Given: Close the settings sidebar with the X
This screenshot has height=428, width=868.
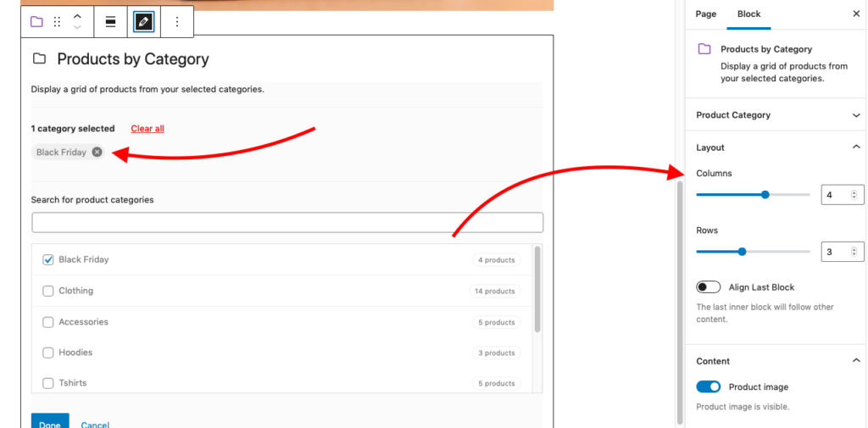Looking at the screenshot, I should (856, 14).
